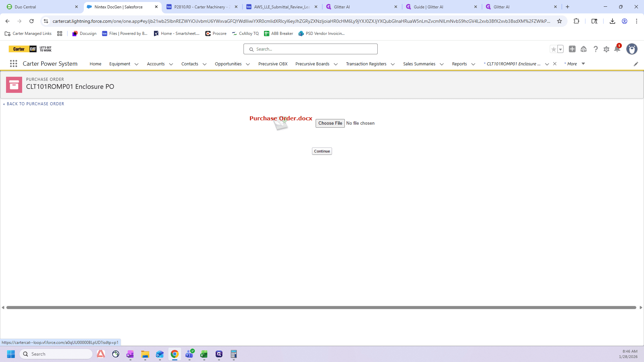Expand the Transaction Registers dropdown

393,64
